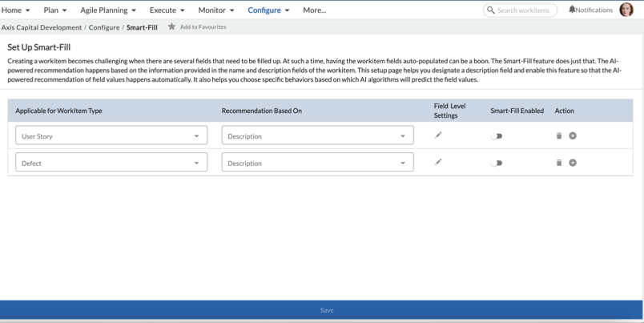
Task: Edit field level settings for Defect
Action: [x=438, y=163]
